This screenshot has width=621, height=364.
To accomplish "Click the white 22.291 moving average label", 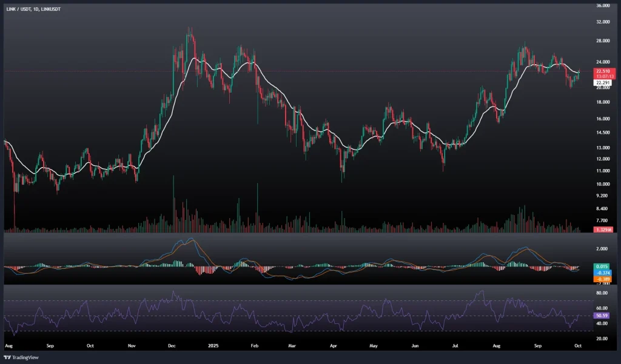I will coord(603,83).
